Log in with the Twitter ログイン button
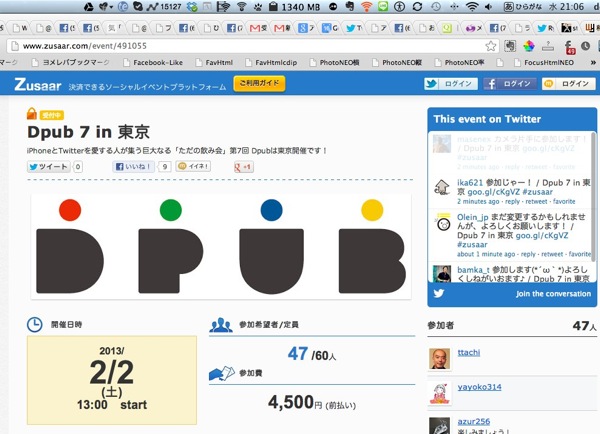Screen dimensions: 600x434 (x=451, y=84)
